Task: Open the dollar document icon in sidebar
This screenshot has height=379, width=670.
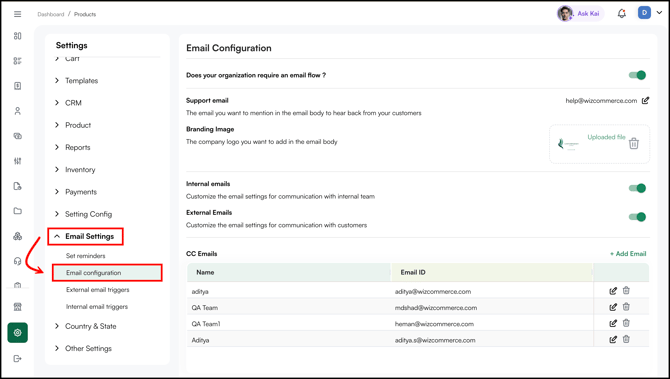Action: 18,86
